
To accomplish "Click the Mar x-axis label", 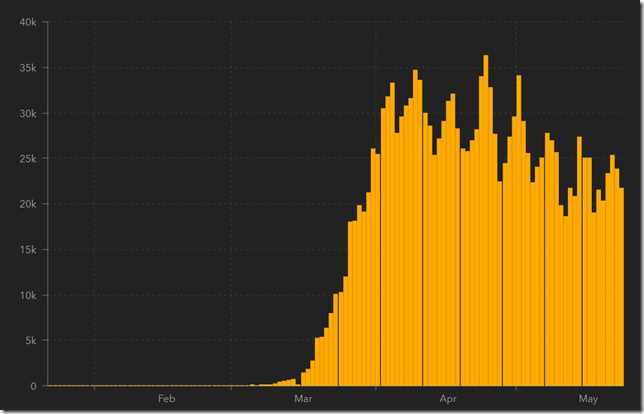I will 303,398.
